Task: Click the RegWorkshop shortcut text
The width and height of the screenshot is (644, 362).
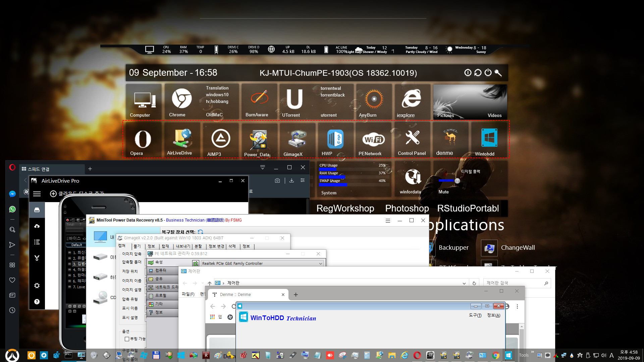Action: click(345, 208)
